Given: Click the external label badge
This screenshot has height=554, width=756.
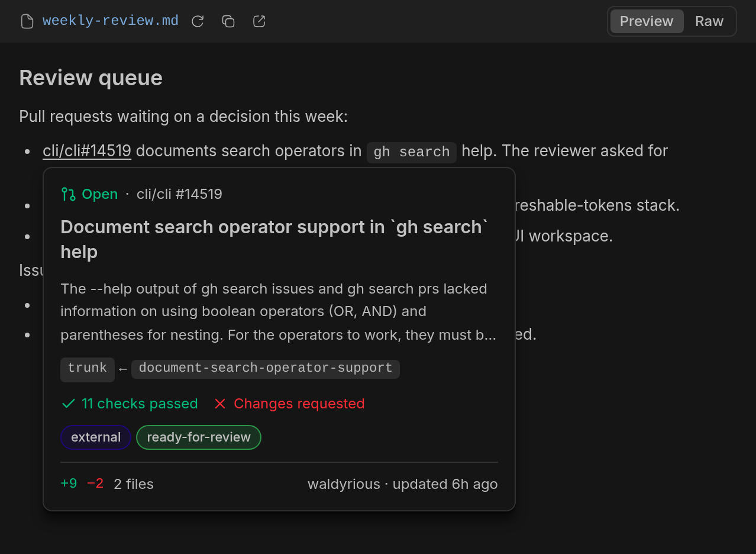Looking at the screenshot, I should click(96, 437).
